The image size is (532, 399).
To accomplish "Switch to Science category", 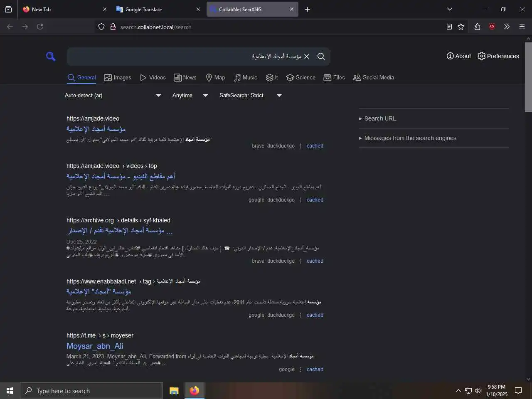I will pos(301,78).
